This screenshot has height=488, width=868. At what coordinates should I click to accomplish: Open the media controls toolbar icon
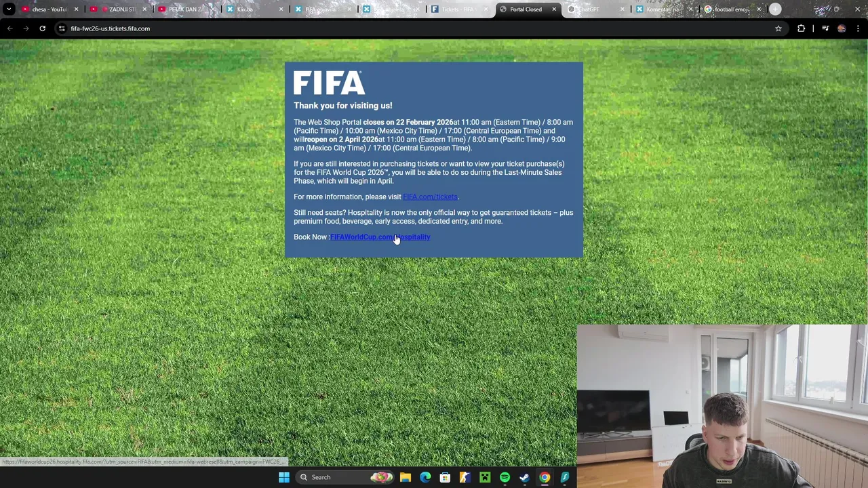(x=825, y=28)
